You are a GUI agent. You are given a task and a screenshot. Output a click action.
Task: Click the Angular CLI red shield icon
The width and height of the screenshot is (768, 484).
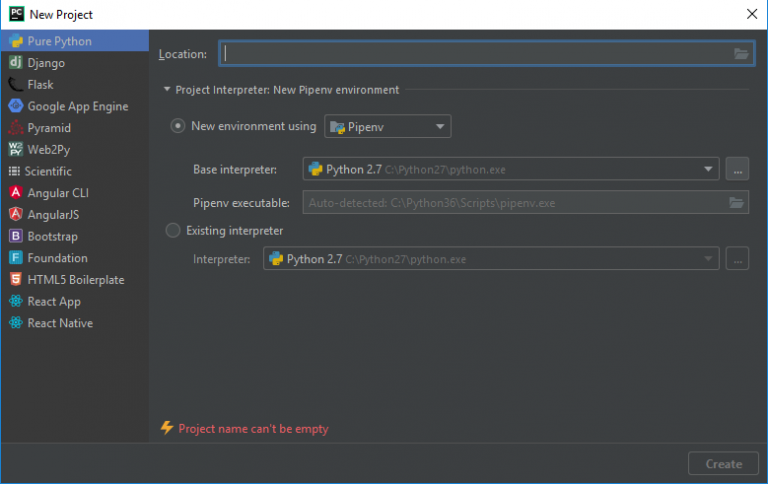pyautogui.click(x=16, y=193)
